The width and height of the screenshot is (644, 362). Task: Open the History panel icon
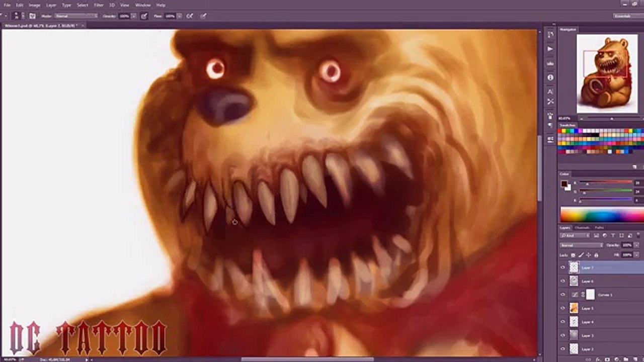point(550,34)
